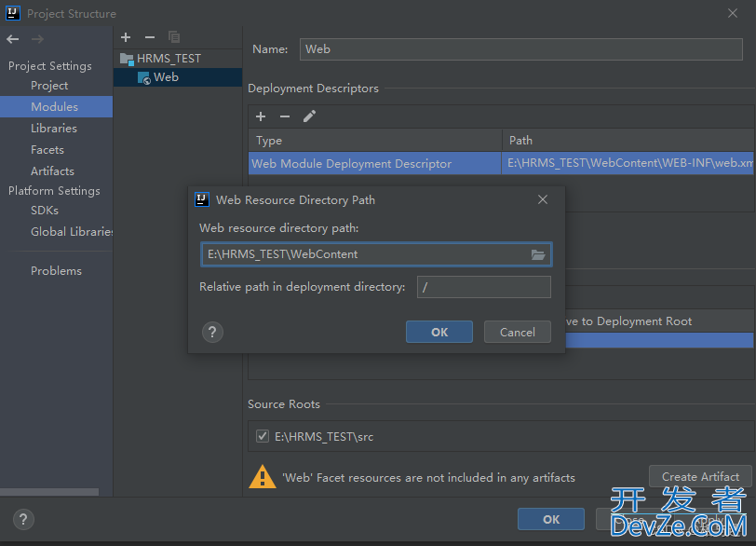This screenshot has height=546, width=756.
Task: Open help in Project Structure window
Action: pyautogui.click(x=23, y=520)
